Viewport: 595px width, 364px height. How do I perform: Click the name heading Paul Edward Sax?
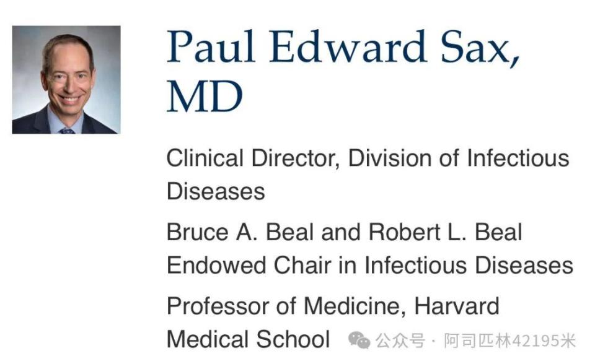(x=343, y=47)
